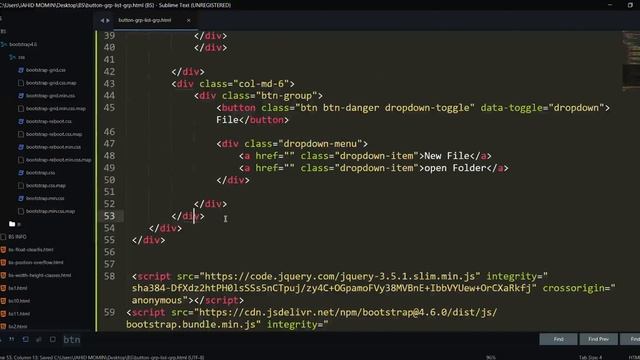
Task: Expand the js folder in sidebar
Action: [x=12, y=224]
